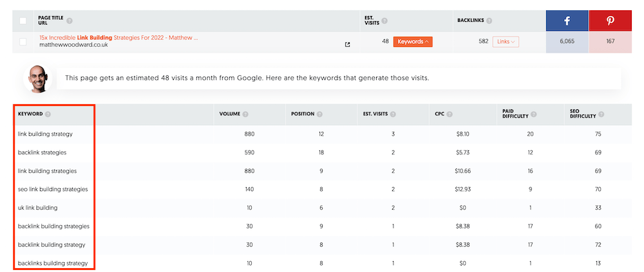
Task: Click the help icon beside SEO Difficulty
Action: (x=600, y=114)
